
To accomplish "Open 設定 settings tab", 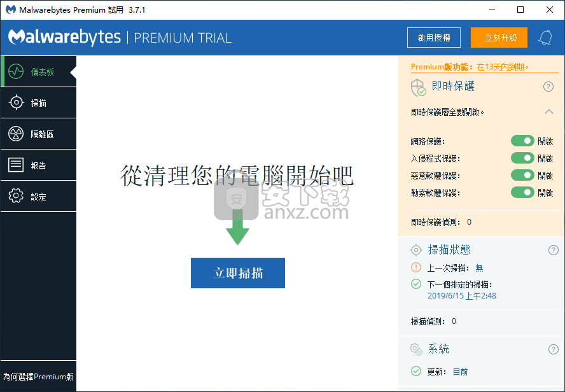I will 38,197.
